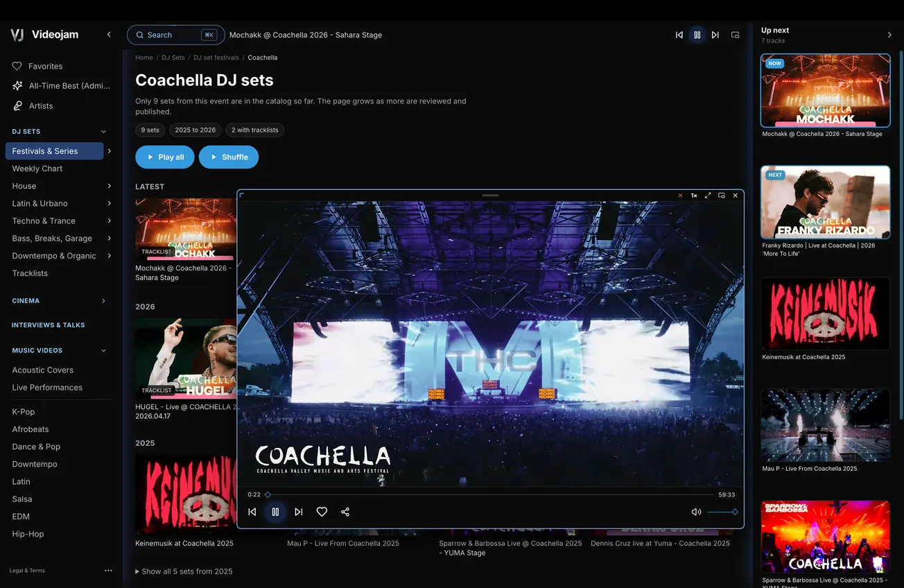Click the Videojam VJ logo
Viewport: 904px width, 588px height.
pos(17,35)
